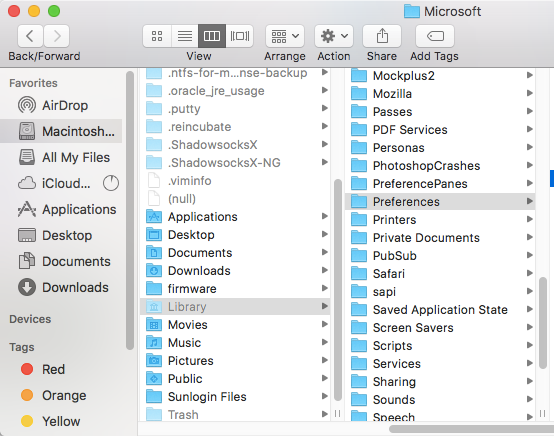Click the sidebar vertical scrollbar
The width and height of the screenshot is (554, 436).
(x=130, y=210)
